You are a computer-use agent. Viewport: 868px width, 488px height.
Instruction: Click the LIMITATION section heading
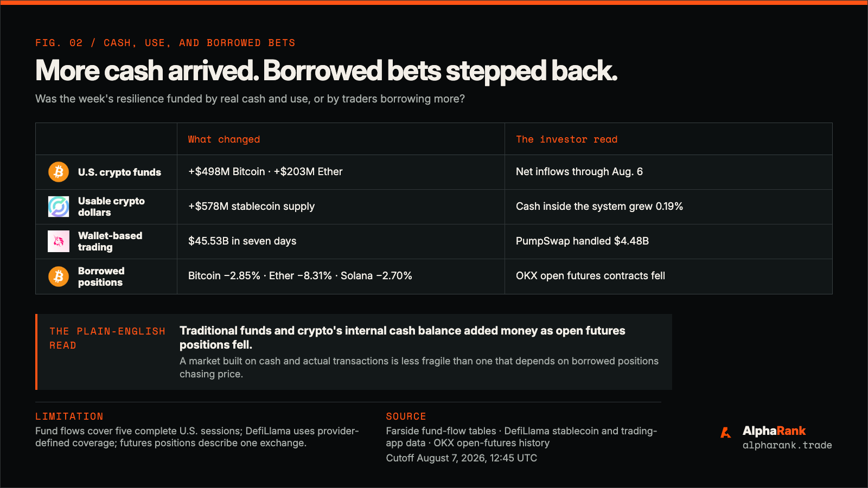click(69, 416)
